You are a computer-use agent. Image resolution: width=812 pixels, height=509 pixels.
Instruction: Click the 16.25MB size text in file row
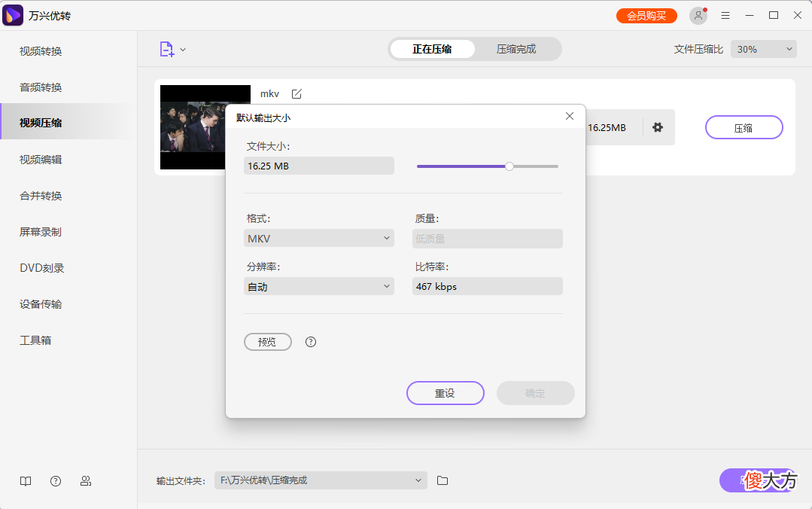click(x=607, y=127)
